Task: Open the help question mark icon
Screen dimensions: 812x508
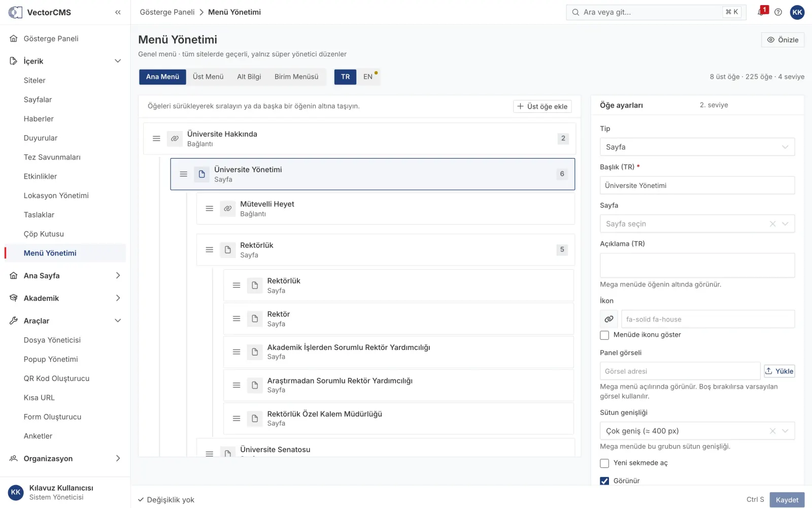Action: point(778,12)
